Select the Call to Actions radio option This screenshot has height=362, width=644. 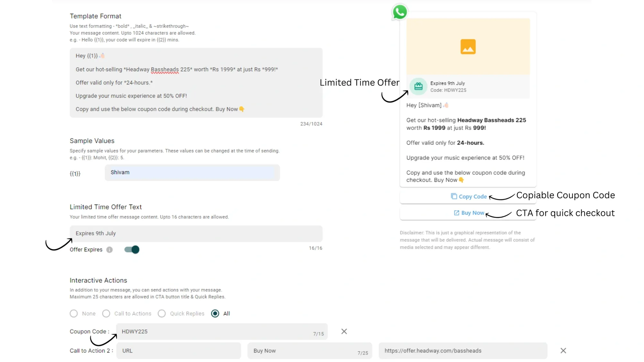[x=106, y=313]
